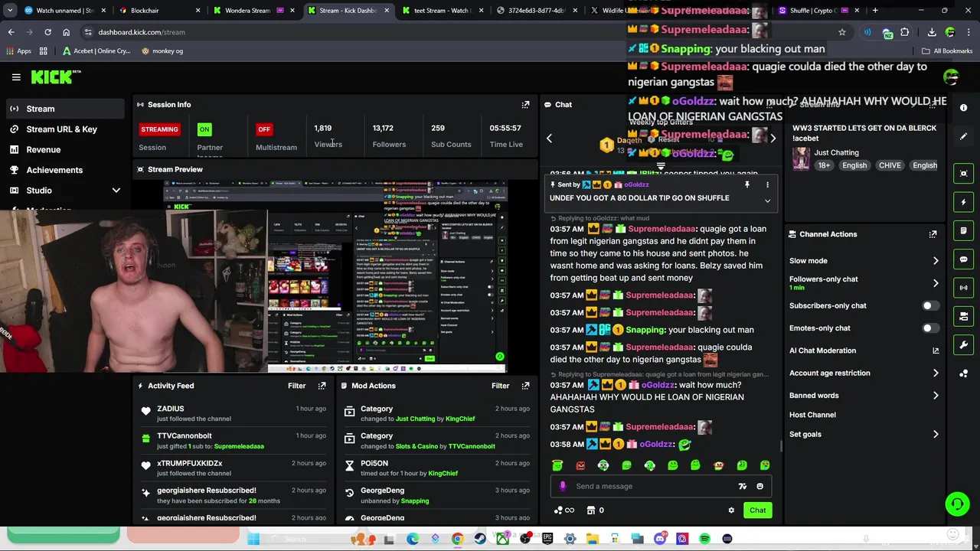Click the wrench icon in the right rail
The image size is (980, 551).
pos(964,345)
